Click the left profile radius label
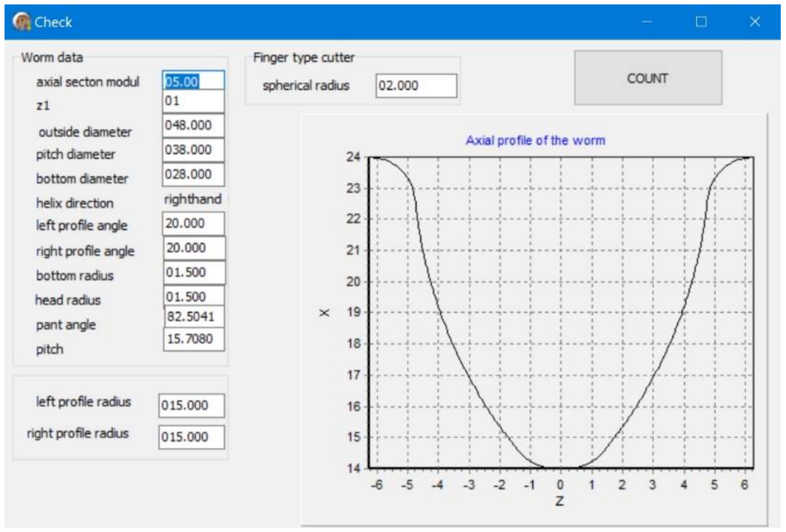The image size is (786, 532). [83, 402]
